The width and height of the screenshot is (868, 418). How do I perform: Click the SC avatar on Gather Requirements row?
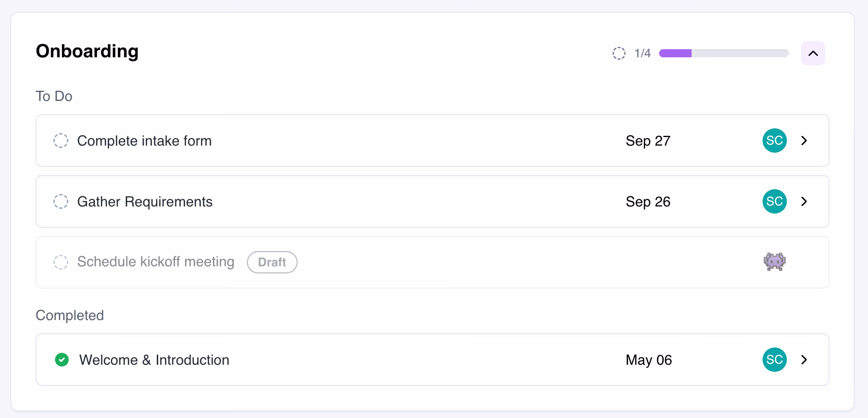pyautogui.click(x=774, y=201)
